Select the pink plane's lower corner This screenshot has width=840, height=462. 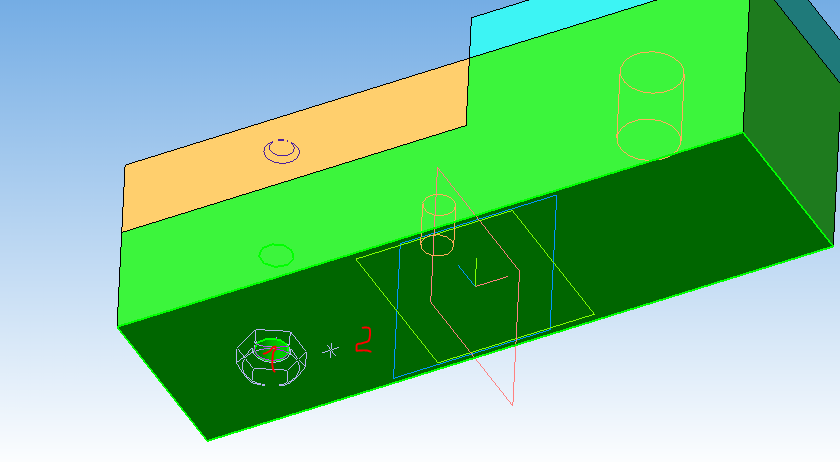tap(512, 404)
